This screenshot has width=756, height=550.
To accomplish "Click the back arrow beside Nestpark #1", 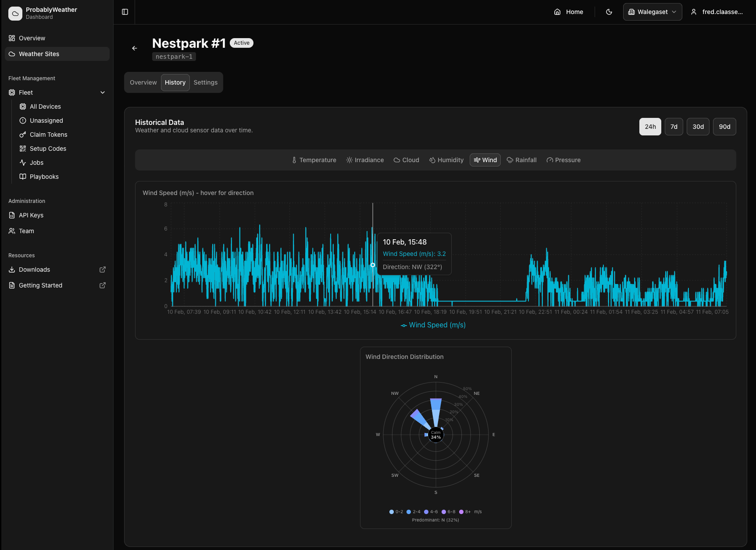I will click(x=135, y=48).
